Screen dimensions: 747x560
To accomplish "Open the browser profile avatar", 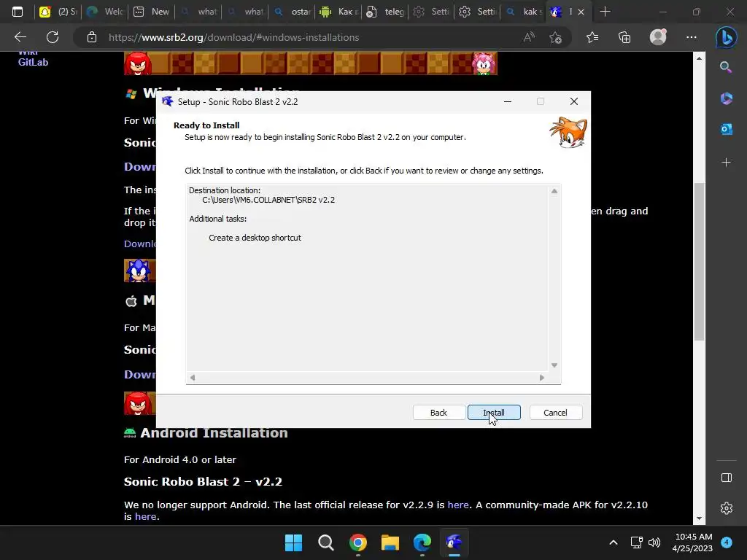I will click(x=659, y=36).
